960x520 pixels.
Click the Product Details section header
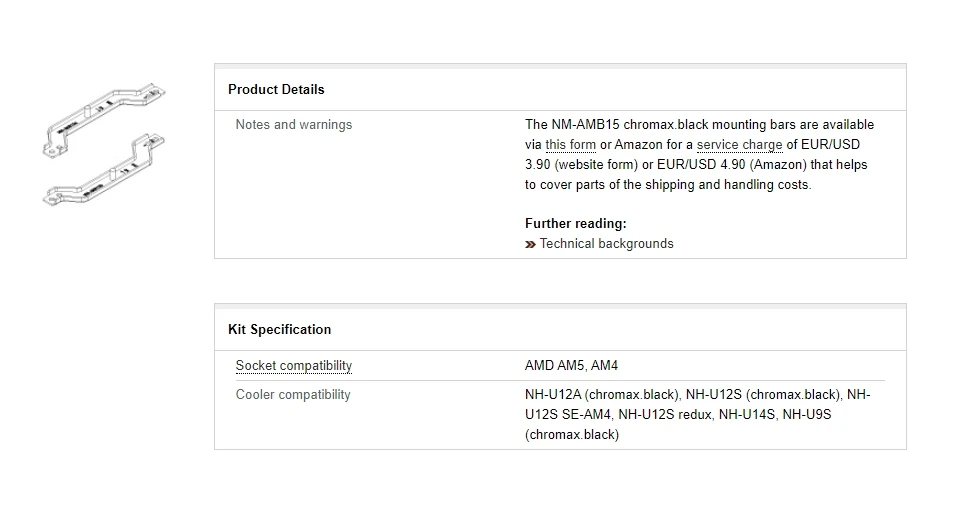pos(276,90)
